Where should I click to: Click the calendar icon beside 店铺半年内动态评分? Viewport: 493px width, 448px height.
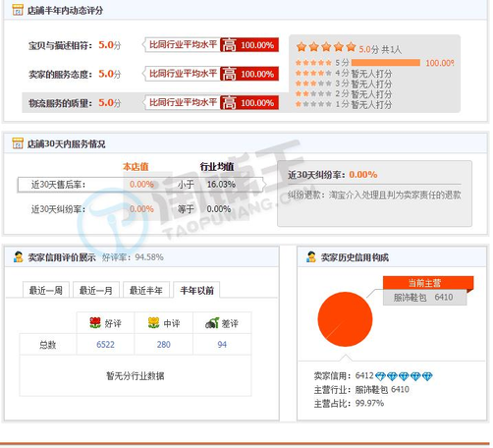click(18, 10)
